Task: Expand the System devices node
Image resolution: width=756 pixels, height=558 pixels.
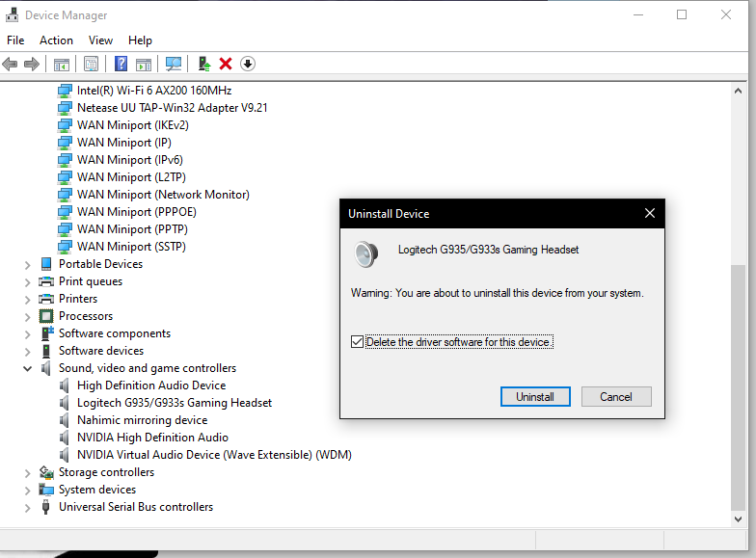Action: 27,490
